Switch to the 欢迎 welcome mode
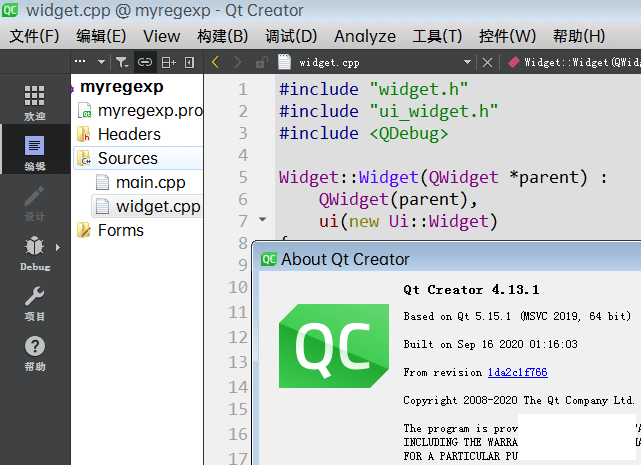641x465 pixels. pos(35,103)
